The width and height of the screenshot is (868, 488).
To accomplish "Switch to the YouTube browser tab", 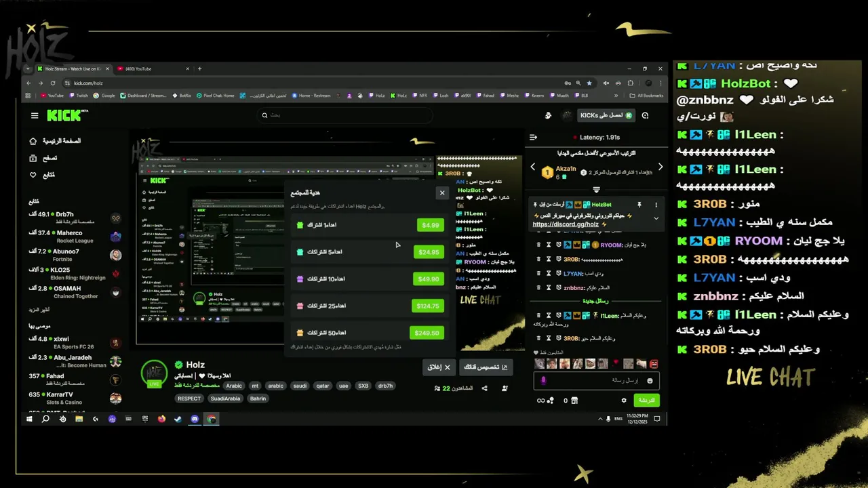I will pos(153,68).
